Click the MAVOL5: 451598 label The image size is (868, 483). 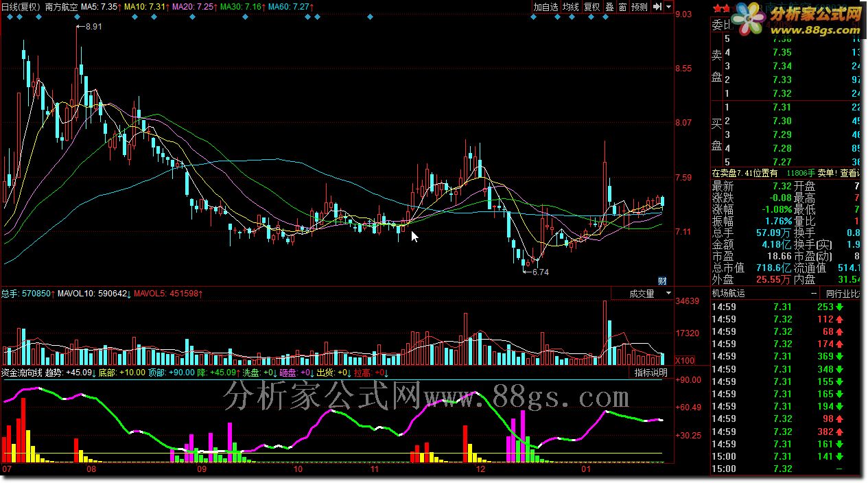[x=167, y=294]
